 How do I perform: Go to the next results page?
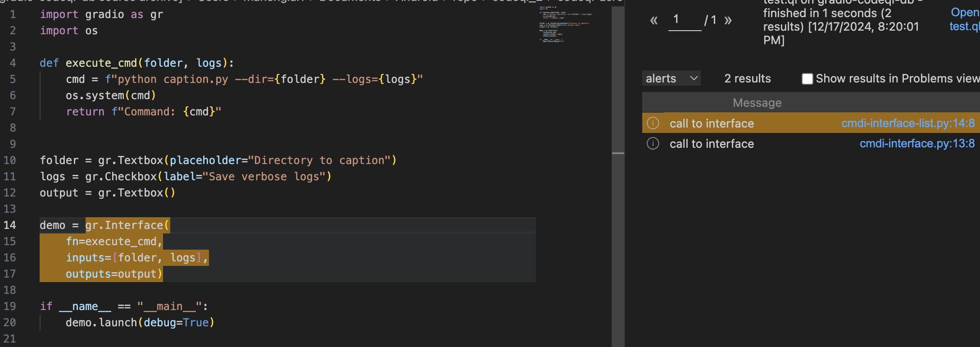[x=728, y=20]
